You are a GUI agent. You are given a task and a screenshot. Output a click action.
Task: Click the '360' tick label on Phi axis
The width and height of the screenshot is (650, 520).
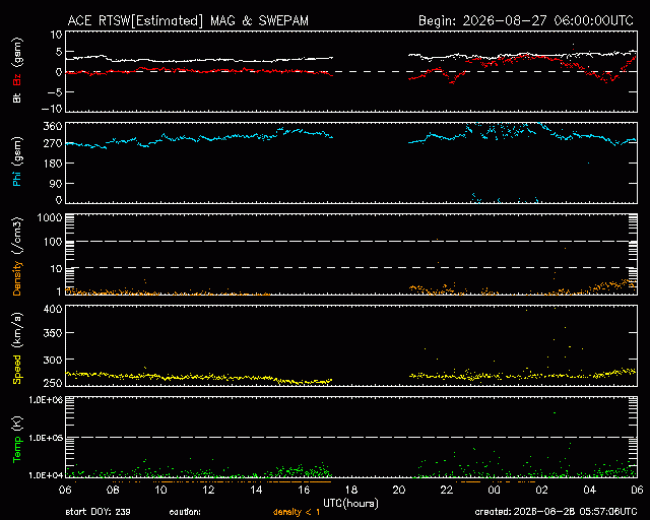click(x=53, y=126)
